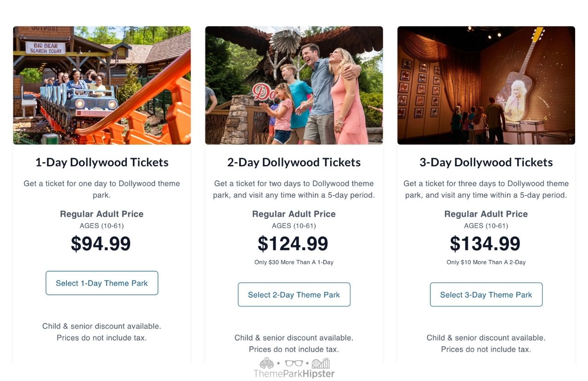Click the $124.99 two-day price
588x381 pixels.
coord(293,244)
